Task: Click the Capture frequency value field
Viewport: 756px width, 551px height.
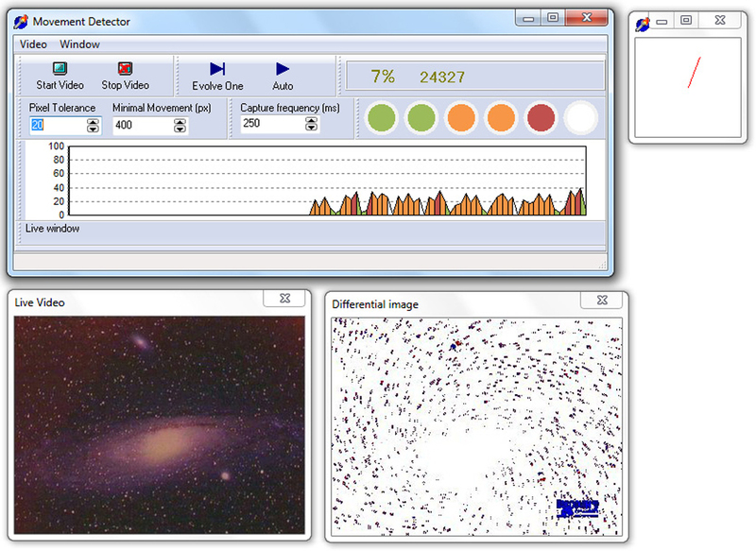Action: click(x=273, y=124)
